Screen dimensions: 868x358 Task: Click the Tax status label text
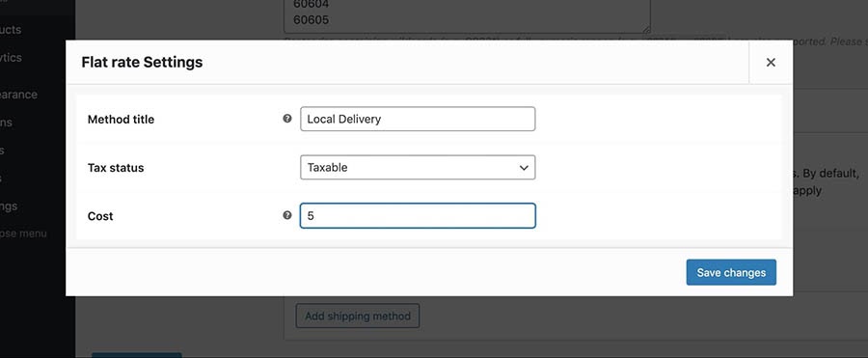pyautogui.click(x=116, y=168)
